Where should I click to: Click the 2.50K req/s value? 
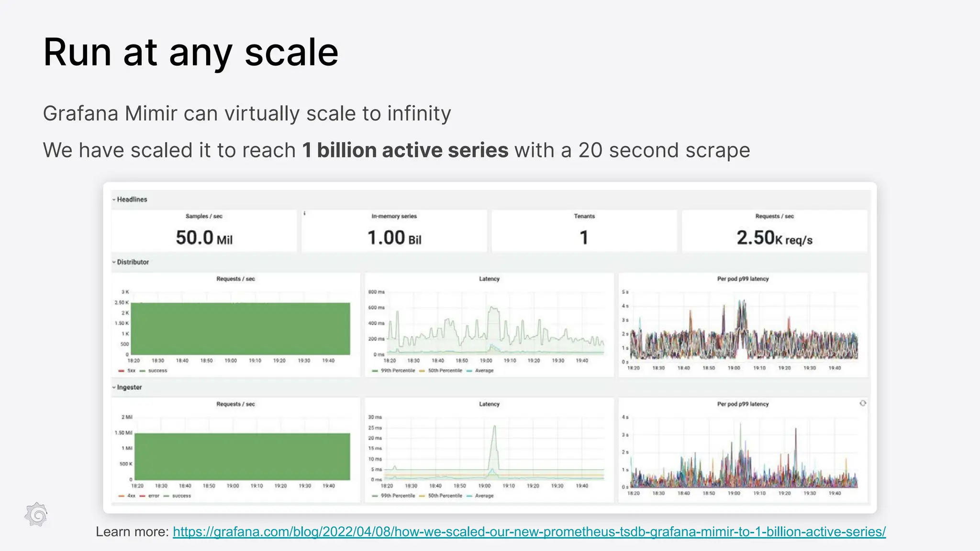click(774, 238)
